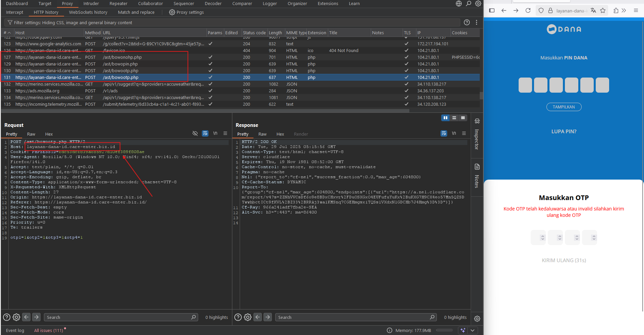Open Firefox application hamburger menu
This screenshot has width=644, height=335.
click(636, 10)
